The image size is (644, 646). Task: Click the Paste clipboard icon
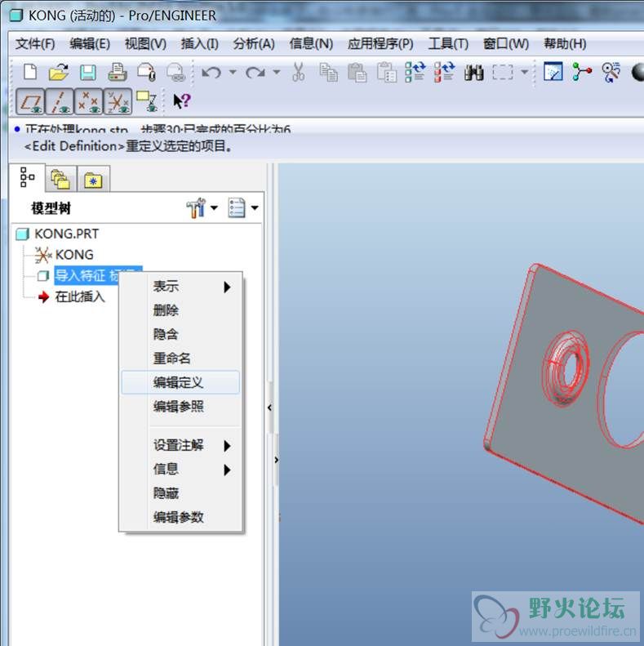pos(357,73)
